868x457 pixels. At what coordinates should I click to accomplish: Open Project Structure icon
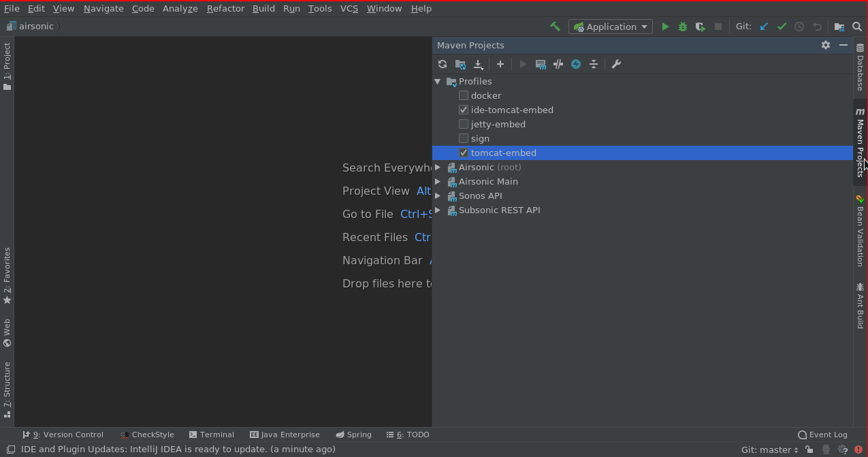tap(839, 27)
